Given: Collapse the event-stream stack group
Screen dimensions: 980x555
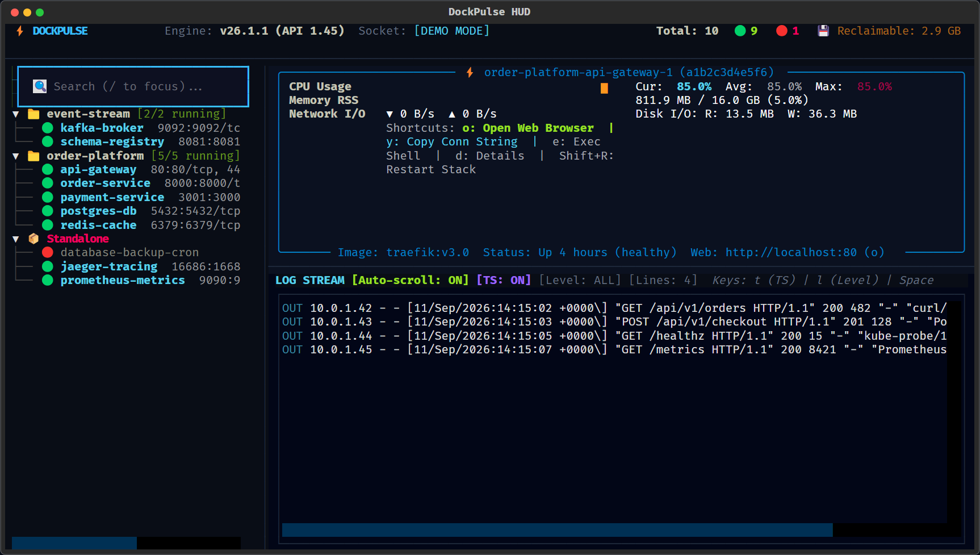Looking at the screenshot, I should click(16, 114).
